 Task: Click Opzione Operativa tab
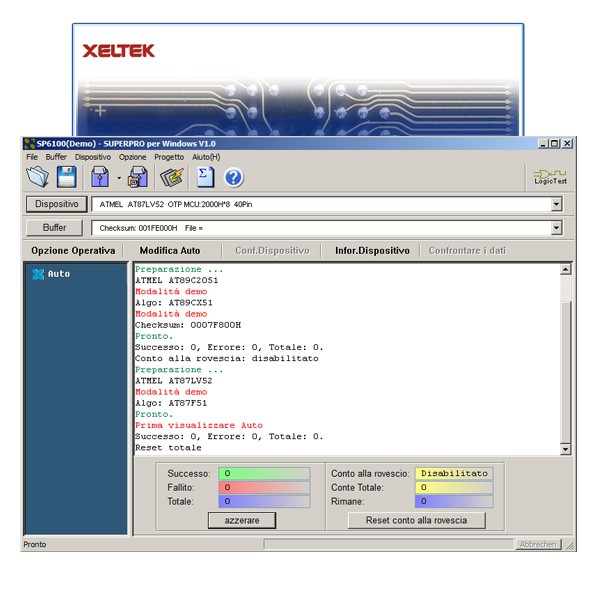coord(73,251)
